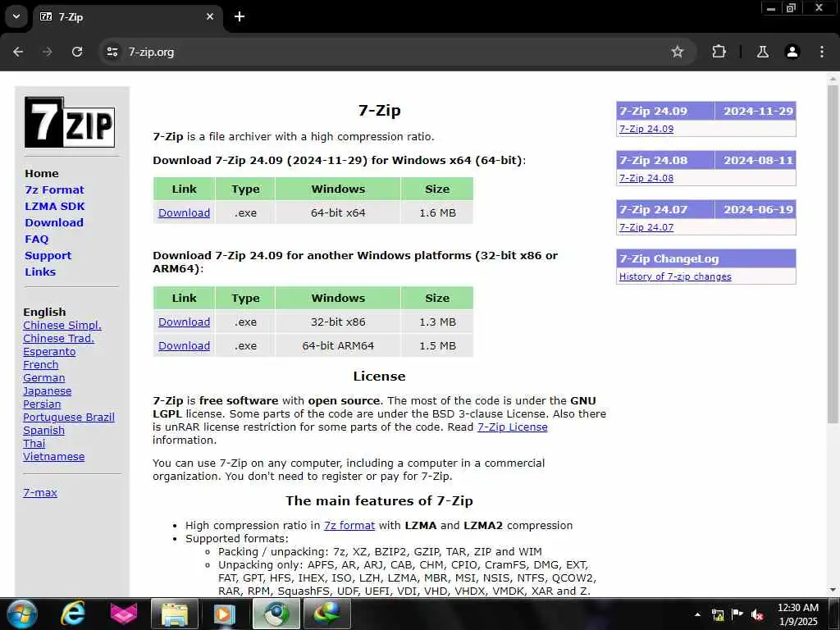840x630 pixels.
Task: Download the 64-bit ARM64 .exe installer
Action: point(184,345)
